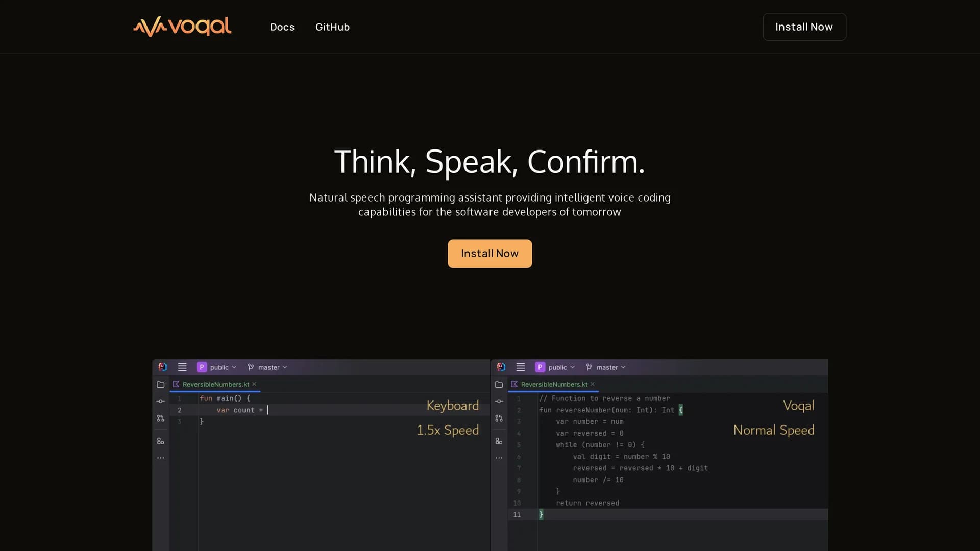Click purple P project icon in Voqal pane
980x551 pixels.
[x=540, y=367]
